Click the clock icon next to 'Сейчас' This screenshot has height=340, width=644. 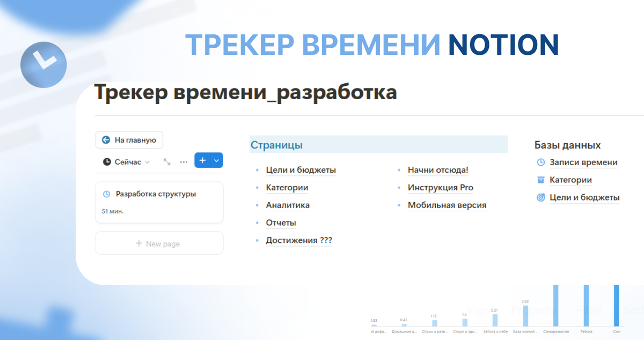tap(107, 161)
